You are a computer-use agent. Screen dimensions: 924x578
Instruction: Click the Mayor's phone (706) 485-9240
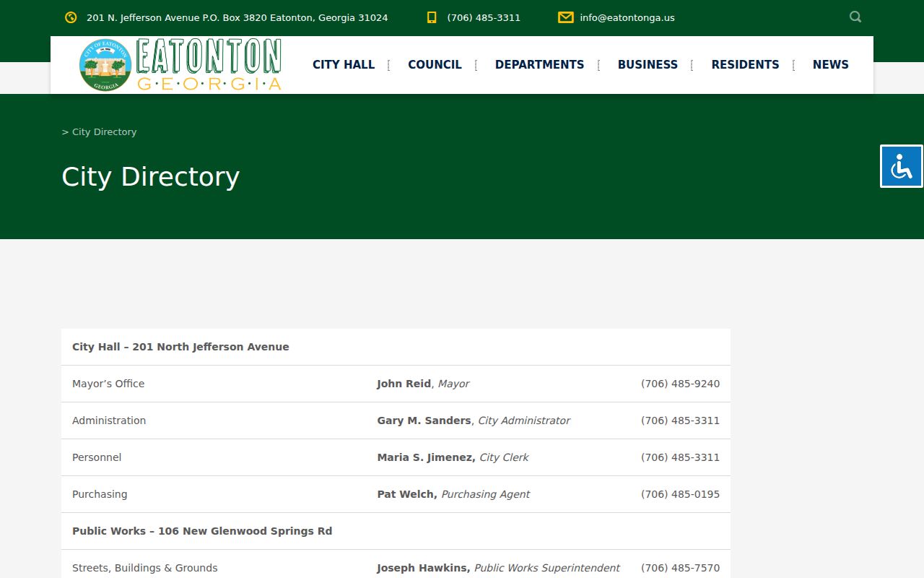point(680,384)
